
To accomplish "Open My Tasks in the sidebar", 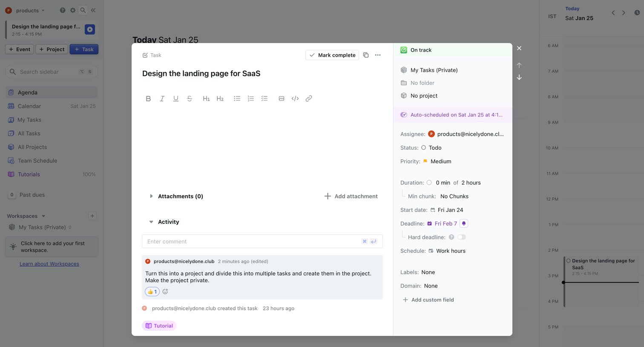I will coord(52,120).
